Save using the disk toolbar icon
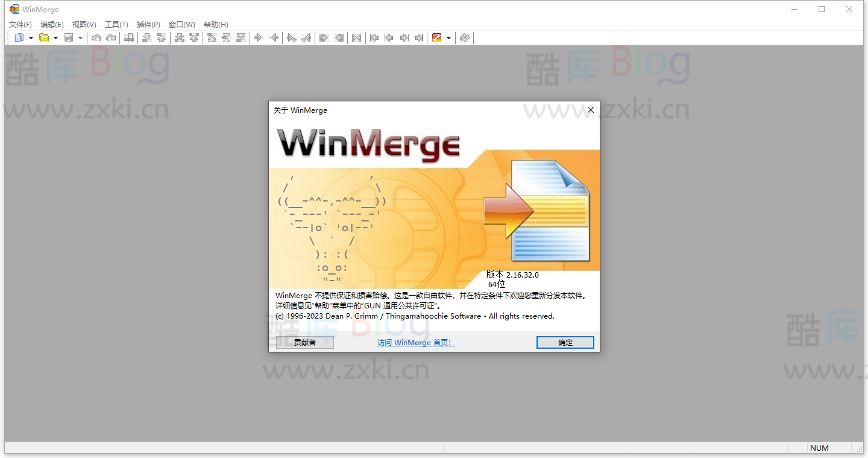 (69, 37)
